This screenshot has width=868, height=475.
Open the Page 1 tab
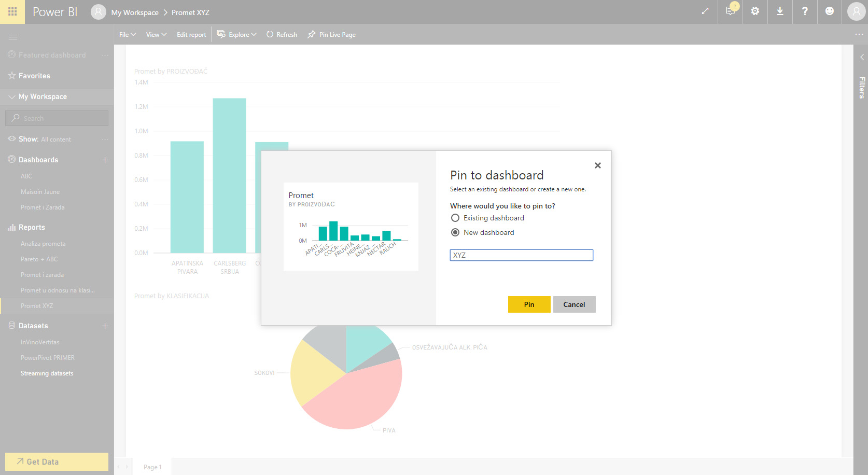152,467
